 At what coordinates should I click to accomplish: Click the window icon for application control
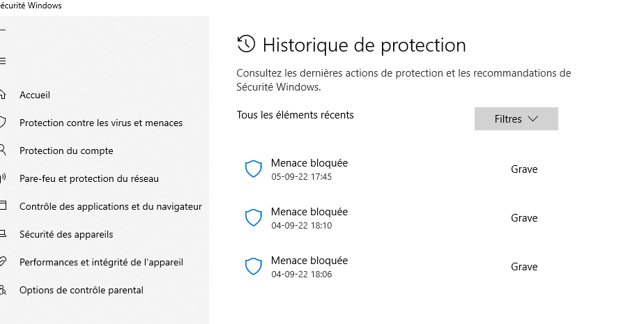click(x=3, y=206)
